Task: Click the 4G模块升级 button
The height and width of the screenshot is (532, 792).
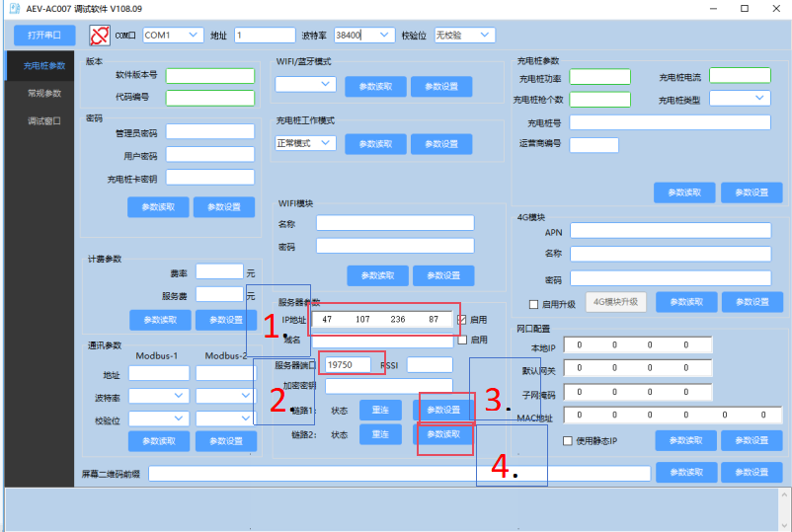Action: click(x=615, y=302)
